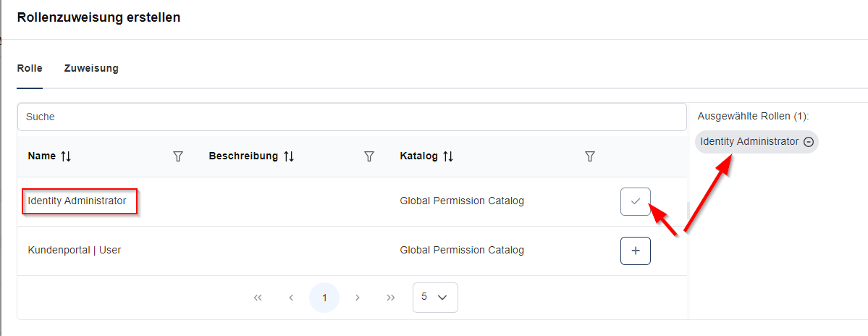Sort by Katalog column arrows

click(x=448, y=156)
